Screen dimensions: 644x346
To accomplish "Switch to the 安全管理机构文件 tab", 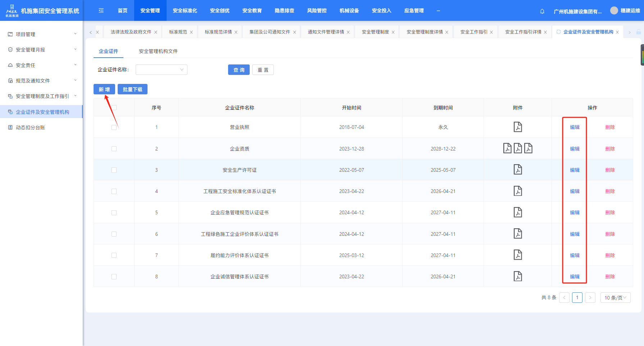I will pos(158,51).
